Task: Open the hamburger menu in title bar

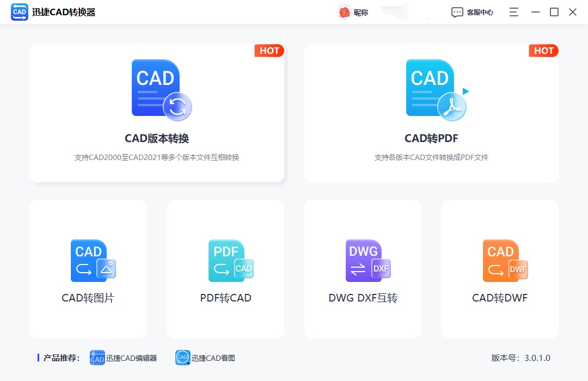Action: [513, 11]
